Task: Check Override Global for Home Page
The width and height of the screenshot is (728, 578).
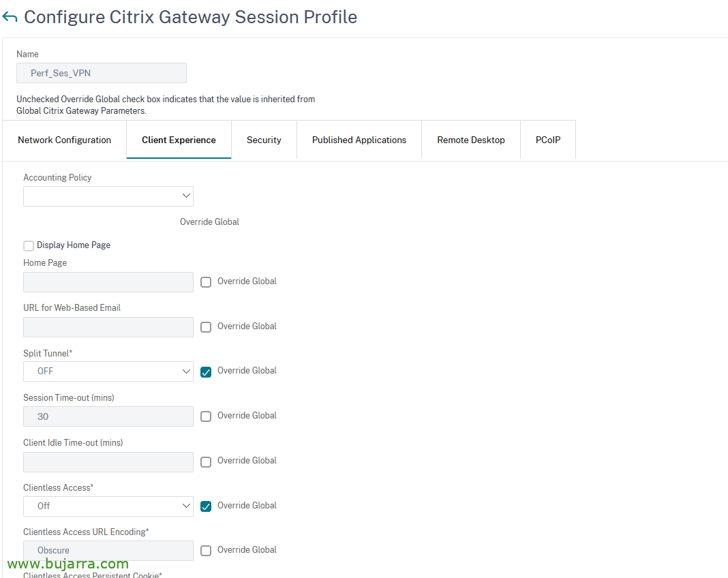Action: tap(206, 282)
